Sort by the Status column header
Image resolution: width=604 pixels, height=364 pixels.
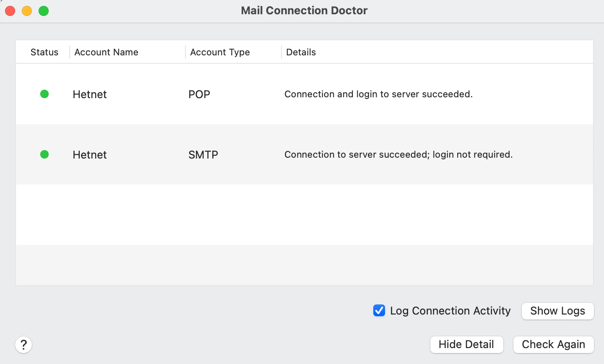point(44,52)
